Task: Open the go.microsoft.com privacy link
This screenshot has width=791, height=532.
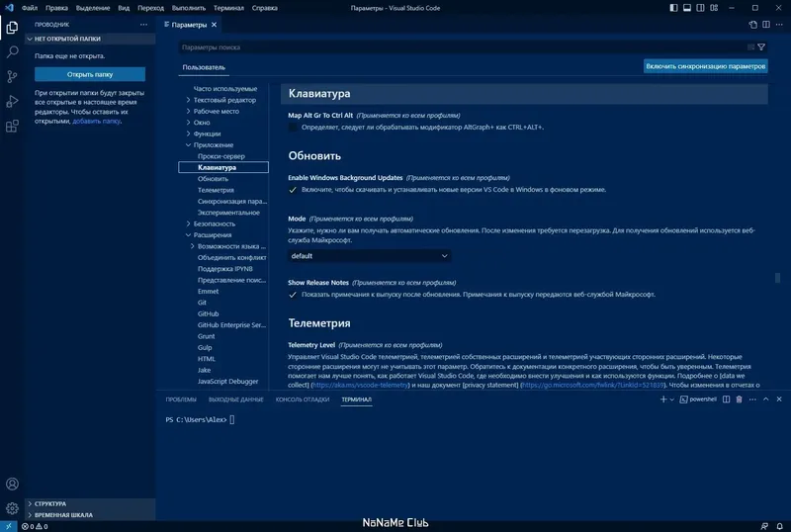Action: pos(592,385)
